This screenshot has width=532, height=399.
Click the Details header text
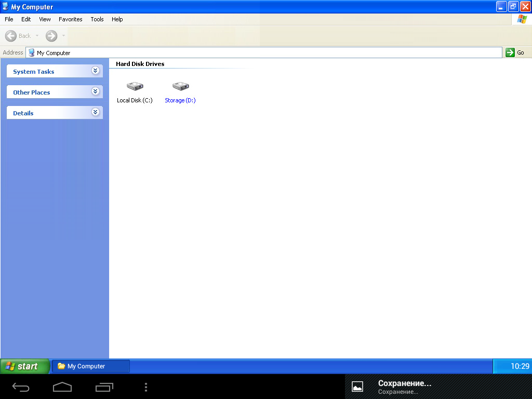[x=23, y=113]
